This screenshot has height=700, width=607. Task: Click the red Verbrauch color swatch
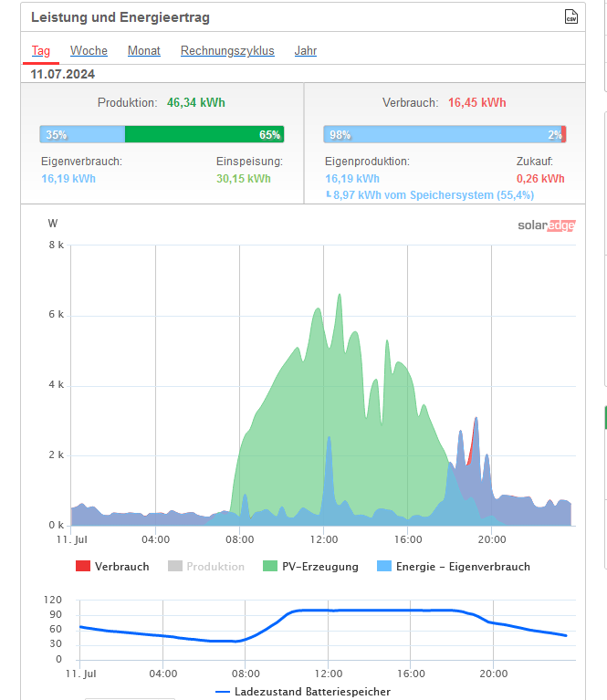click(83, 566)
